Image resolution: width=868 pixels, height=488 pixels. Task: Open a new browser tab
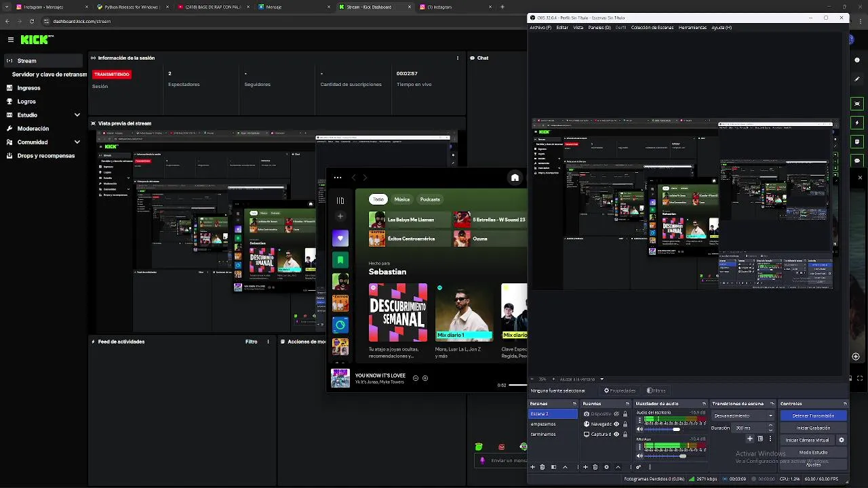tap(502, 7)
